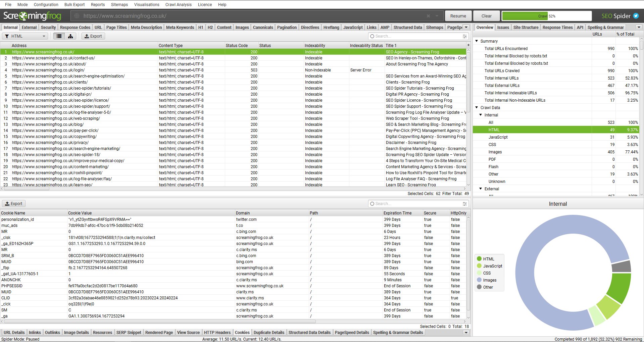Open filter options in cookies search
Viewport: 644px width, 342px height.
tap(465, 204)
